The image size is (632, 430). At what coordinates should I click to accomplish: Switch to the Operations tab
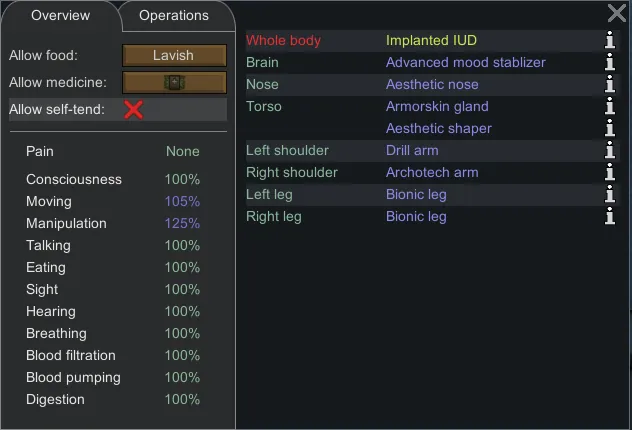point(174,16)
